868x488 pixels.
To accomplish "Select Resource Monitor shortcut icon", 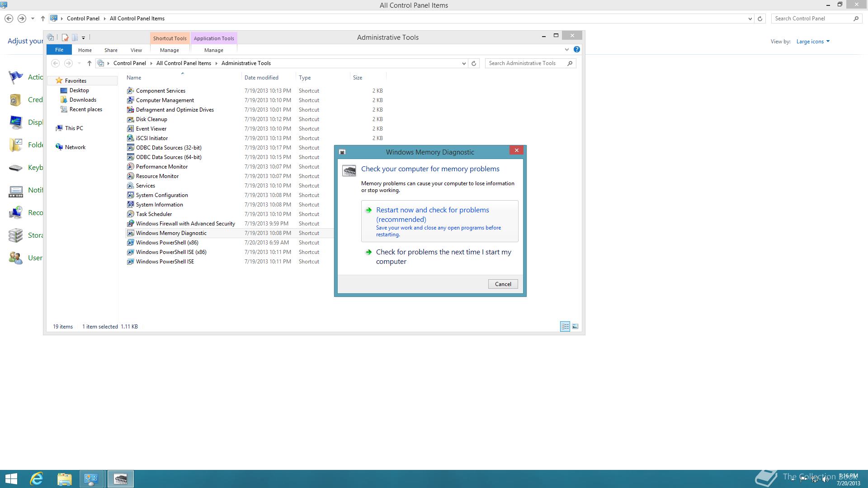I will [131, 176].
